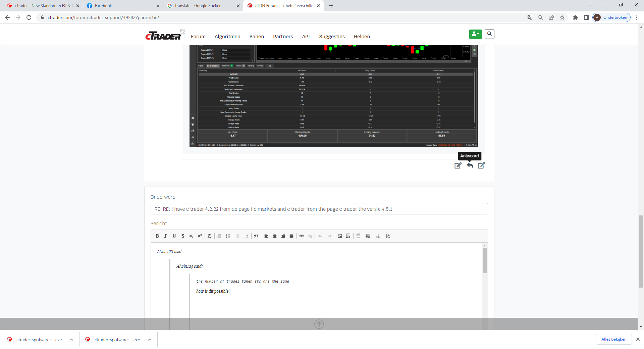The width and height of the screenshot is (644, 349).
Task: Open the Chrome extensions puzzle icon
Action: (x=576, y=17)
